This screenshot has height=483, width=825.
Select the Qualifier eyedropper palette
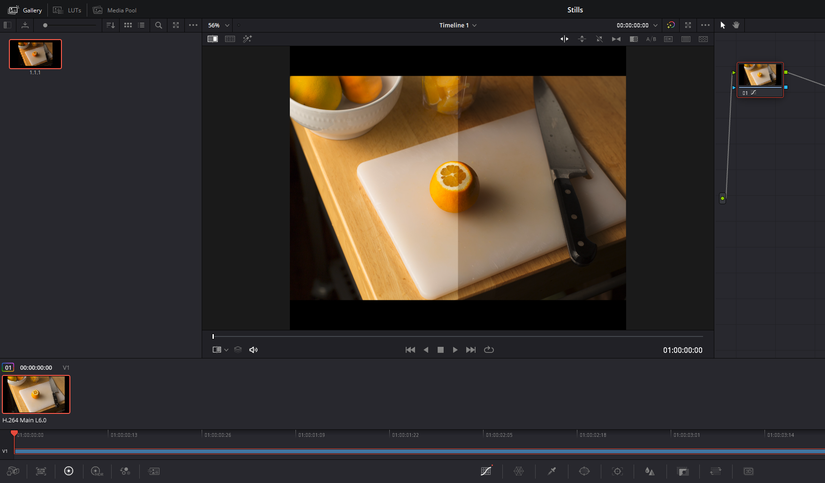(551, 471)
